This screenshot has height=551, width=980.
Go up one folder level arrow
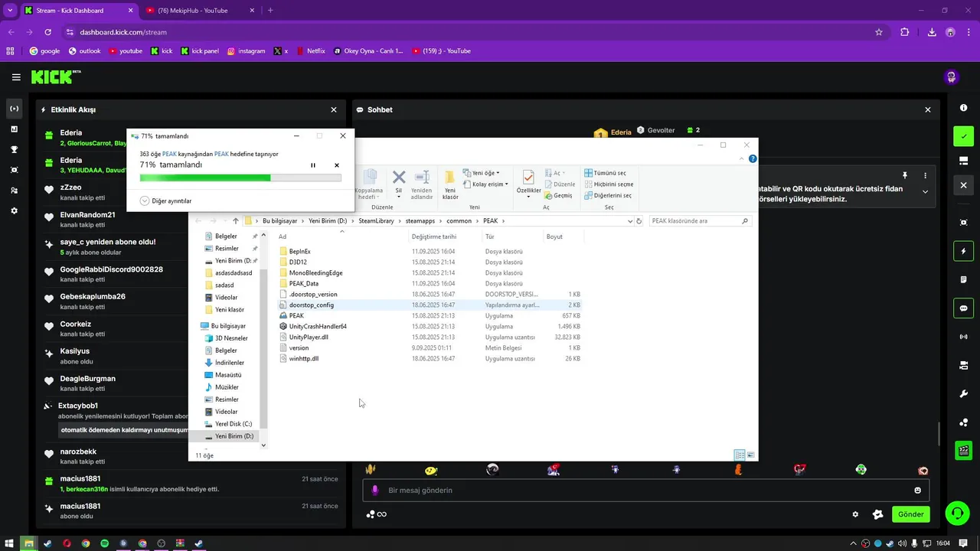point(235,221)
